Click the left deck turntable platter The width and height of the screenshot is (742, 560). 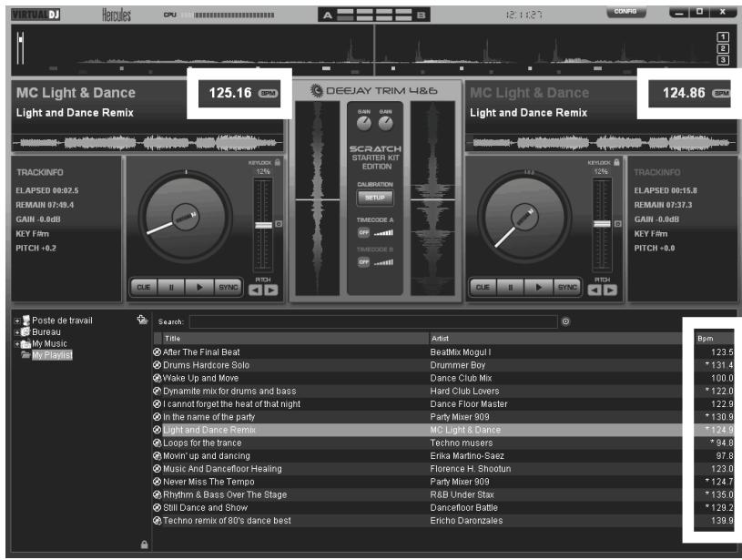click(x=186, y=217)
